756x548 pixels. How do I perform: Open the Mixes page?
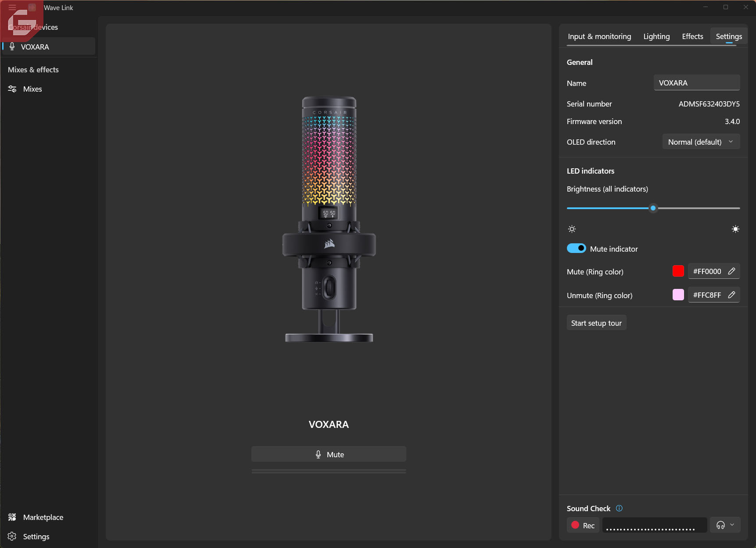click(48, 89)
